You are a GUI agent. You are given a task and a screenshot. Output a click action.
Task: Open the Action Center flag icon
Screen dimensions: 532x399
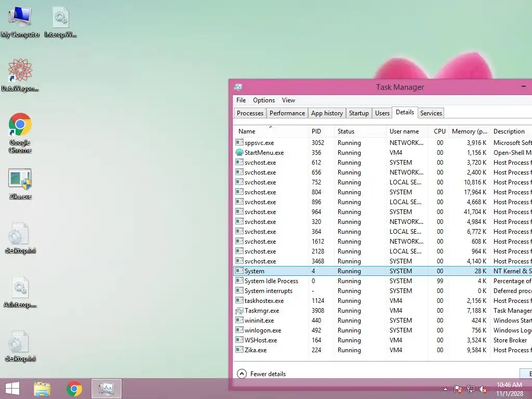point(458,389)
